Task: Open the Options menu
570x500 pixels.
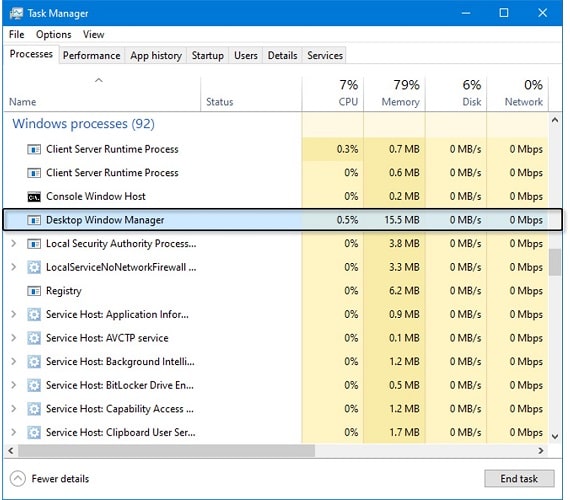Action: point(54,35)
